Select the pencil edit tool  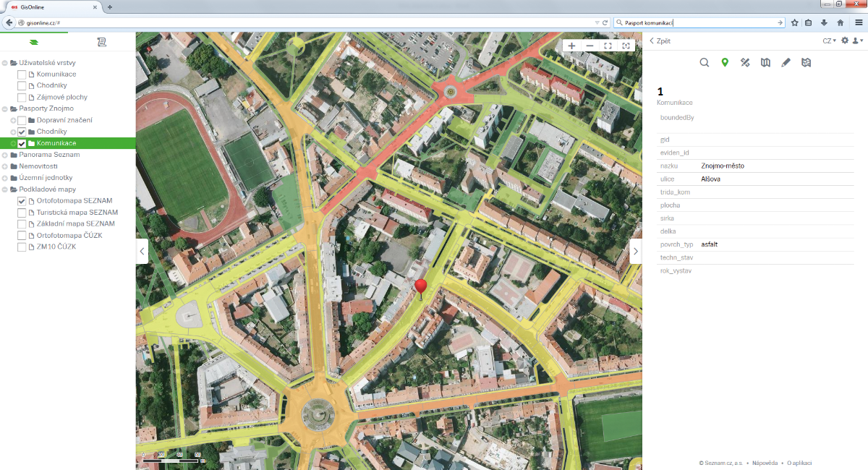pyautogui.click(x=786, y=63)
